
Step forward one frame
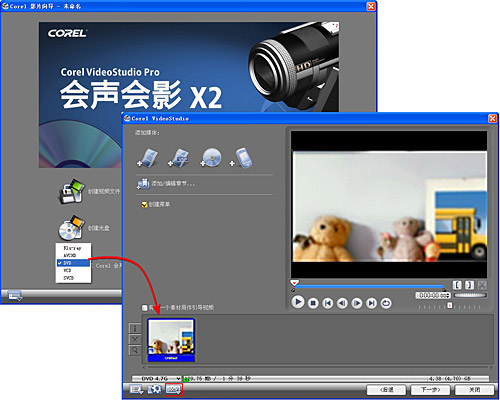click(x=357, y=303)
